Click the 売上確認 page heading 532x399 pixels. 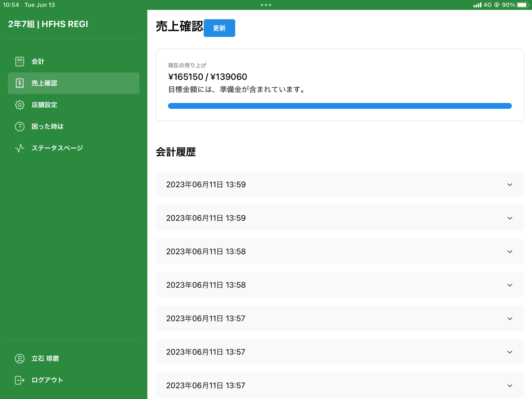click(179, 26)
